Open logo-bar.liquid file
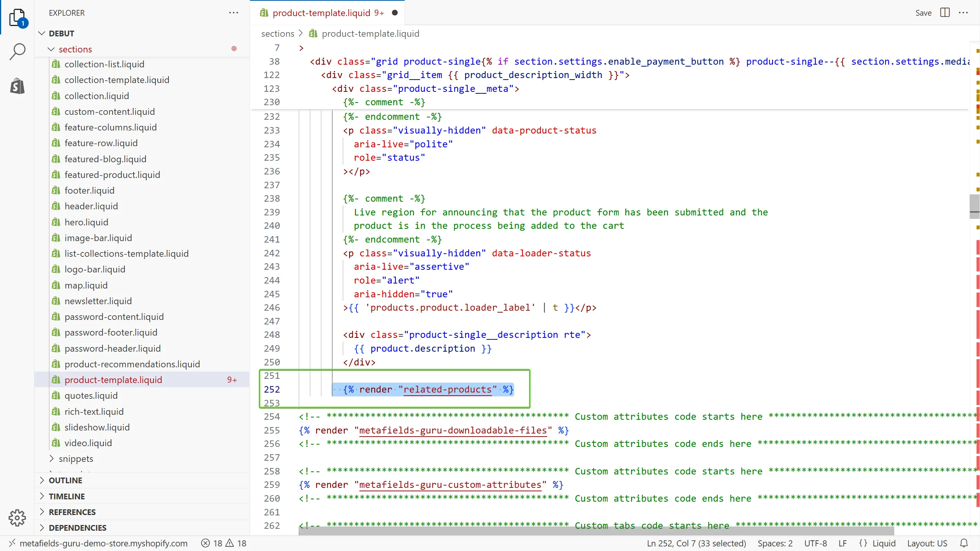Image resolution: width=980 pixels, height=551 pixels. 95,269
